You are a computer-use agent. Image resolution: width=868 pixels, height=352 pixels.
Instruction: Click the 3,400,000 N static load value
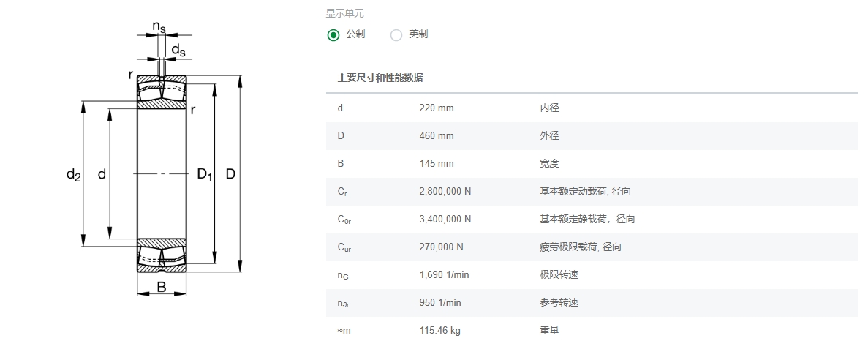click(x=445, y=220)
